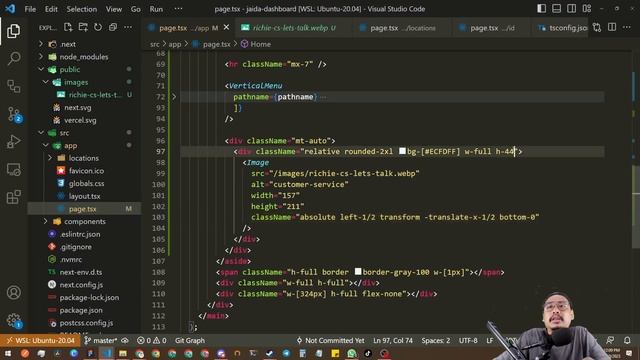The width and height of the screenshot is (640, 360).
Task: Click the master branch in status bar
Action: coord(101,340)
